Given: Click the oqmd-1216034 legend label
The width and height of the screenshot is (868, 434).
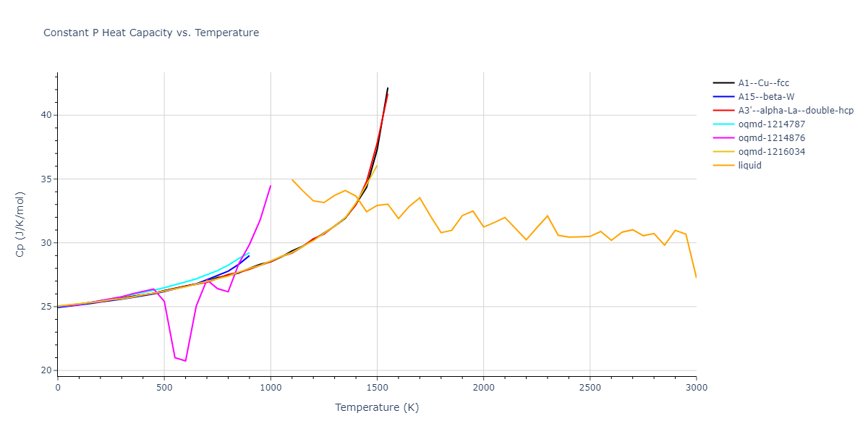Looking at the screenshot, I should (x=771, y=152).
